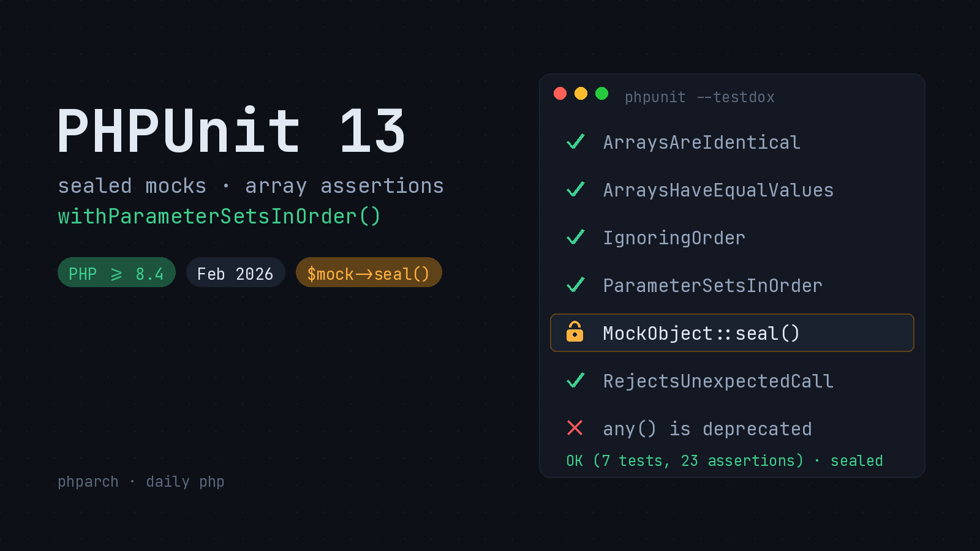The image size is (980, 551).
Task: Click the green maximize dot in terminal window
Action: pos(601,93)
